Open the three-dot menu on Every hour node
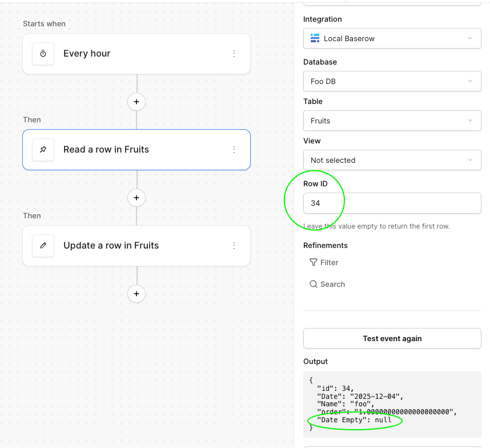 [x=234, y=54]
